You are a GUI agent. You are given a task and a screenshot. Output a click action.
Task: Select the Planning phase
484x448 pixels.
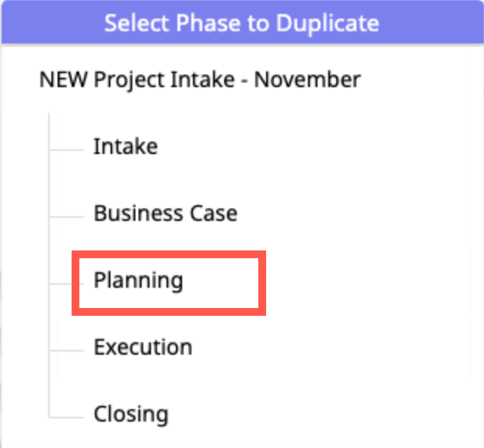pos(139,281)
